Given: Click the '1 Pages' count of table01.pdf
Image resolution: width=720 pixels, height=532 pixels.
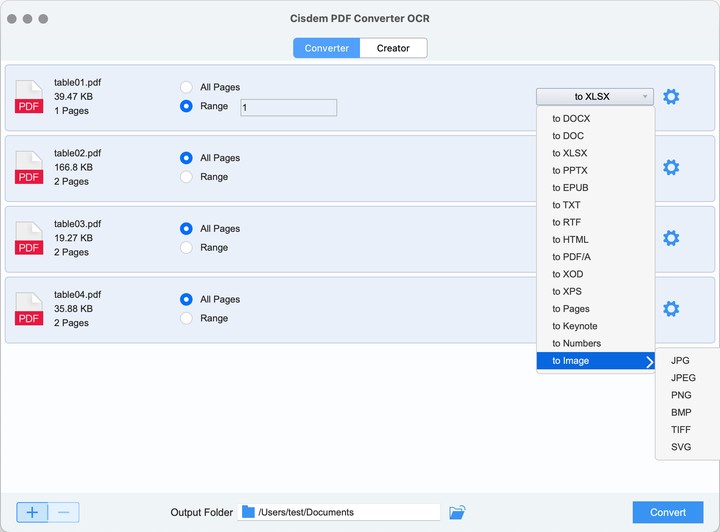Looking at the screenshot, I should [71, 111].
